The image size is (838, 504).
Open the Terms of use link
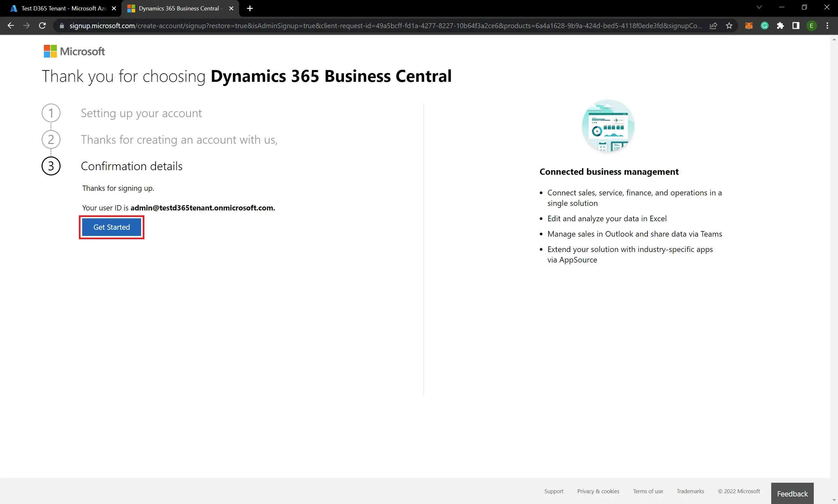(648, 491)
